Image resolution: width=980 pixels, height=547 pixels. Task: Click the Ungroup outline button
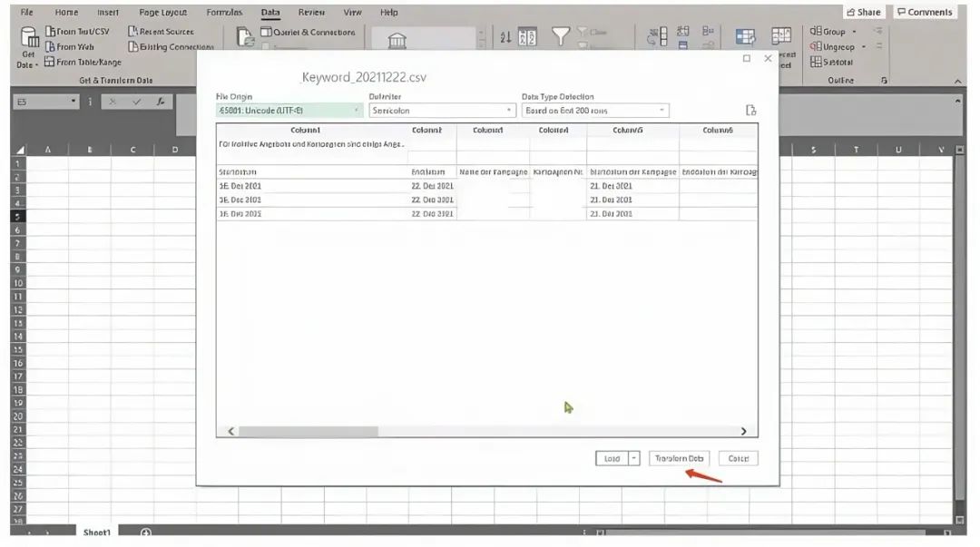[x=832, y=47]
